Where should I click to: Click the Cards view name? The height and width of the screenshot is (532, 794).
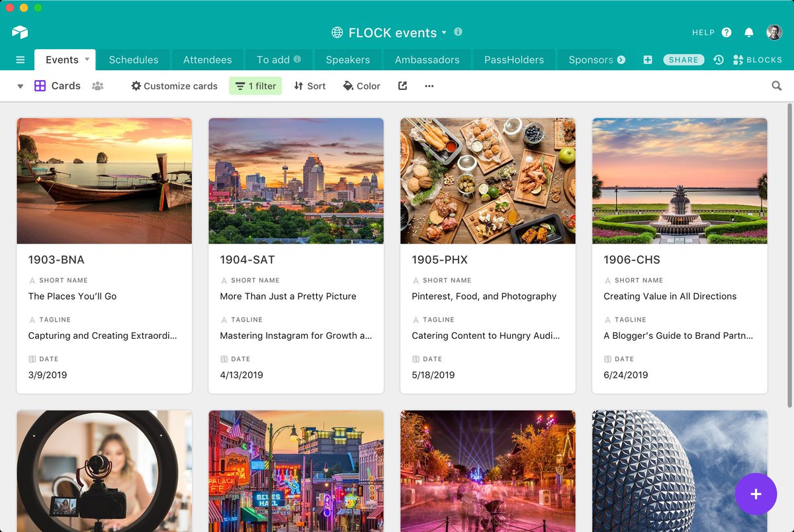(66, 86)
